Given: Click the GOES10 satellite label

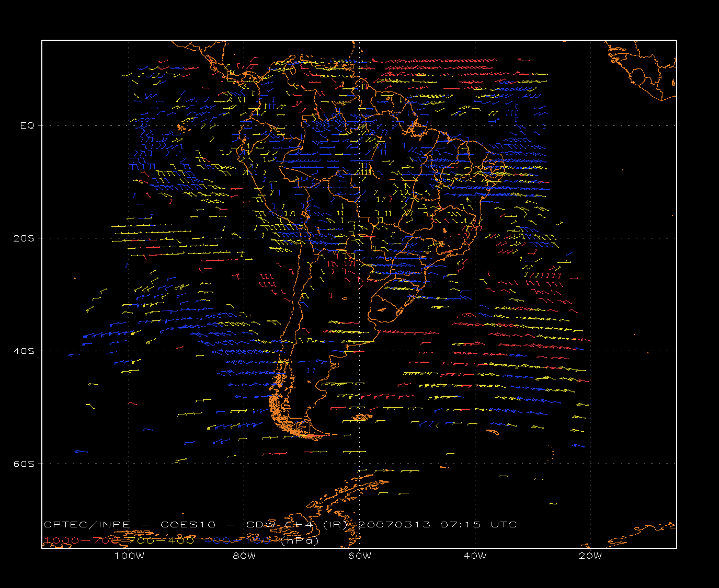Looking at the screenshot, I should (x=187, y=525).
